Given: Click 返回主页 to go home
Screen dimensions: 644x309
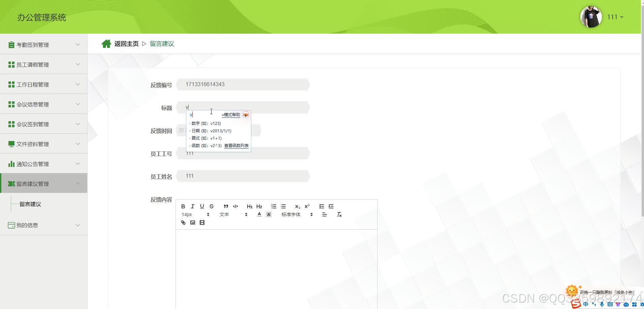Looking at the screenshot, I should [x=126, y=43].
